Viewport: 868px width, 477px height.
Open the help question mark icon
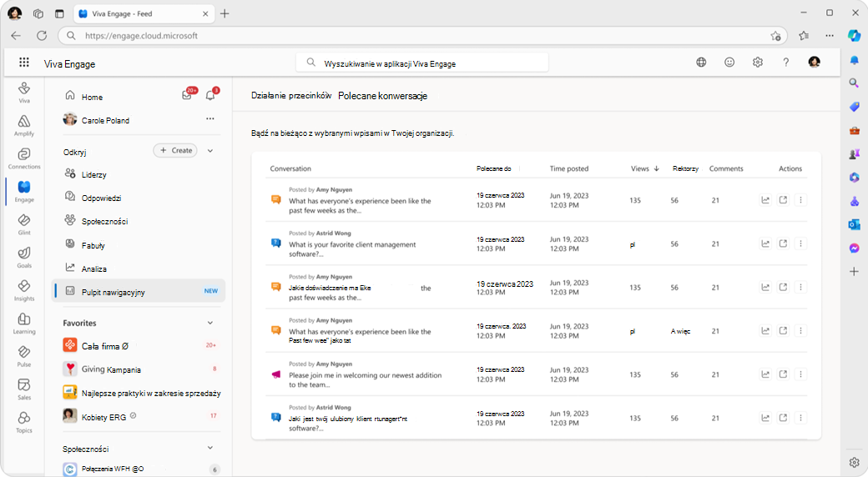point(786,62)
